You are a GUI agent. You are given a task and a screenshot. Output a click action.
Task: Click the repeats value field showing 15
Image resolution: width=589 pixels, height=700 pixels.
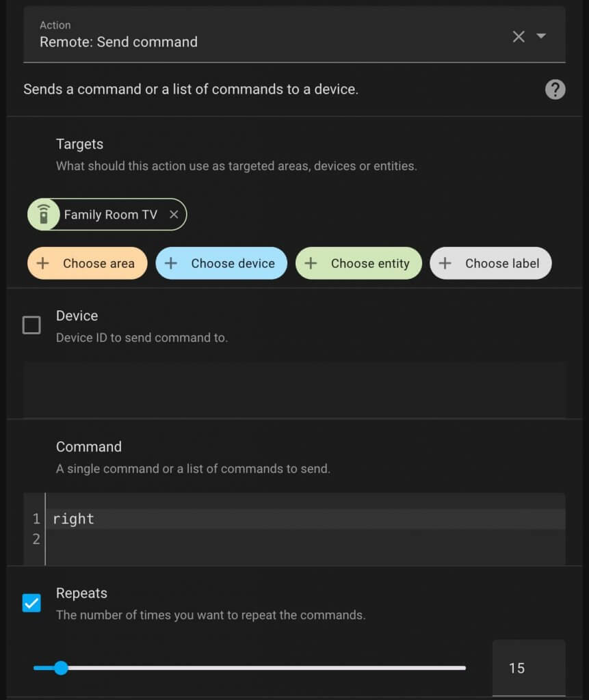pos(528,668)
